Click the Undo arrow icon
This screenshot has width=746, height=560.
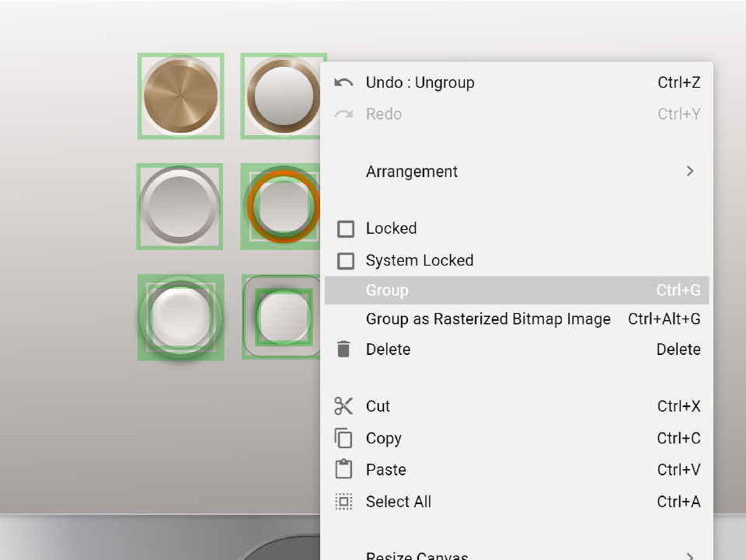[343, 82]
